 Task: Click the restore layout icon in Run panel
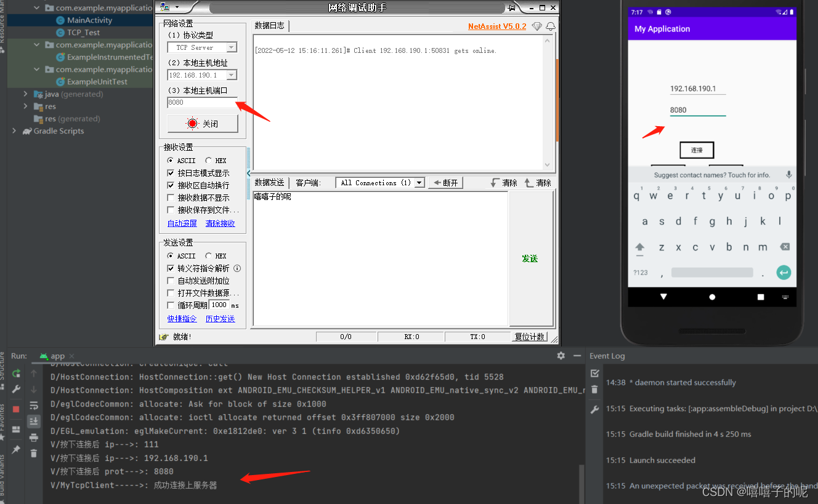point(16,430)
